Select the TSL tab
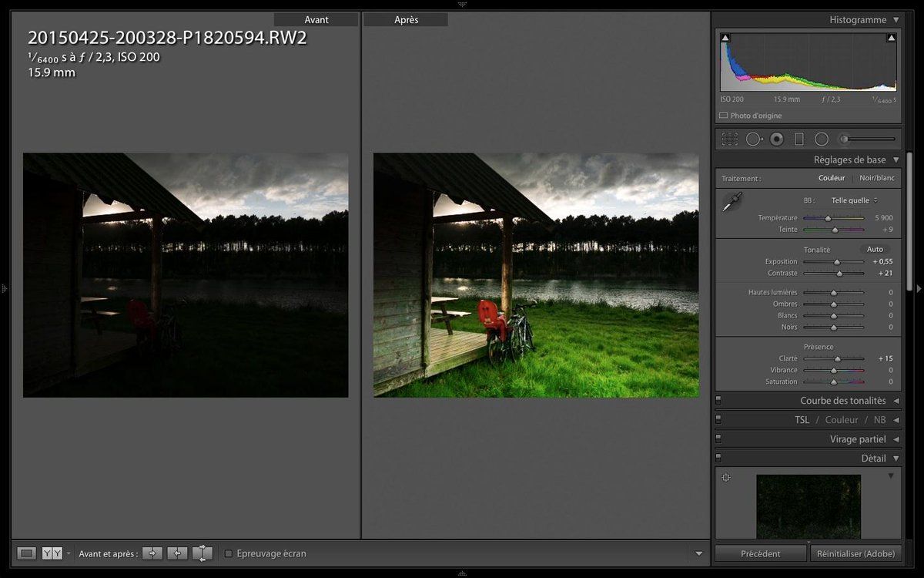924x578 pixels. (802, 420)
